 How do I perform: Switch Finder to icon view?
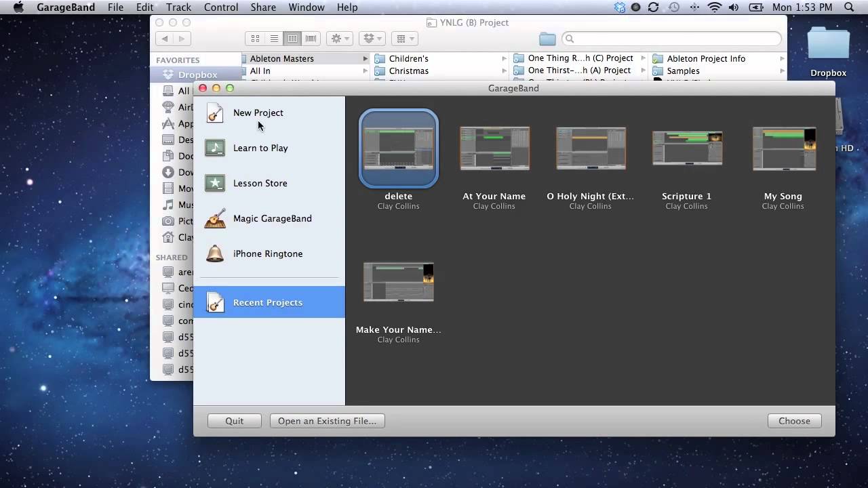[x=255, y=39]
